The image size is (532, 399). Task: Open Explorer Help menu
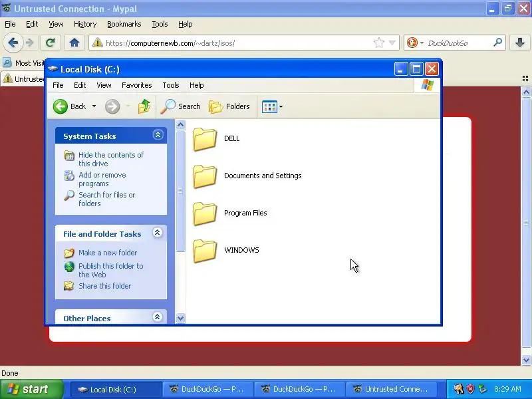click(x=196, y=85)
